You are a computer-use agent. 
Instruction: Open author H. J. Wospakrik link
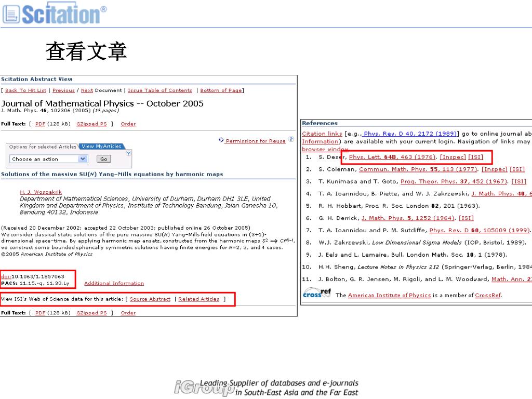(41, 192)
